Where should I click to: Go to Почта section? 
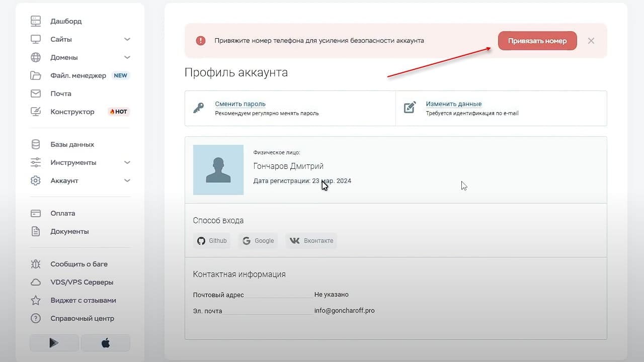coord(61,94)
